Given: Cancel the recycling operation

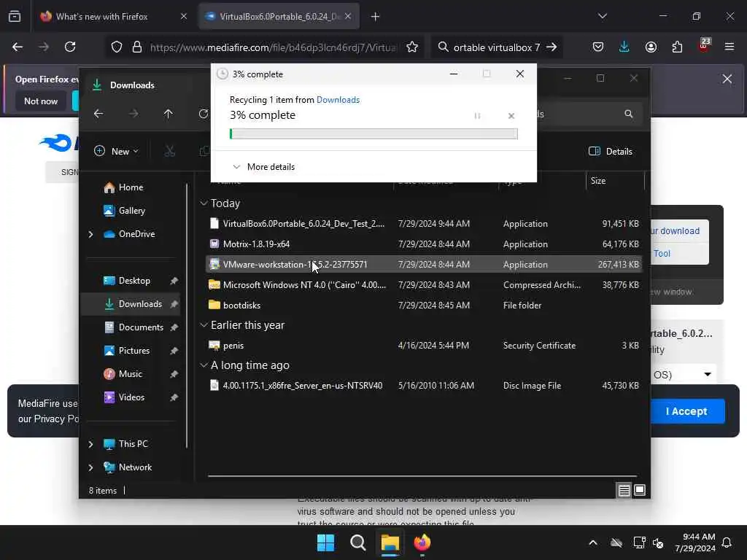Looking at the screenshot, I should tap(511, 116).
